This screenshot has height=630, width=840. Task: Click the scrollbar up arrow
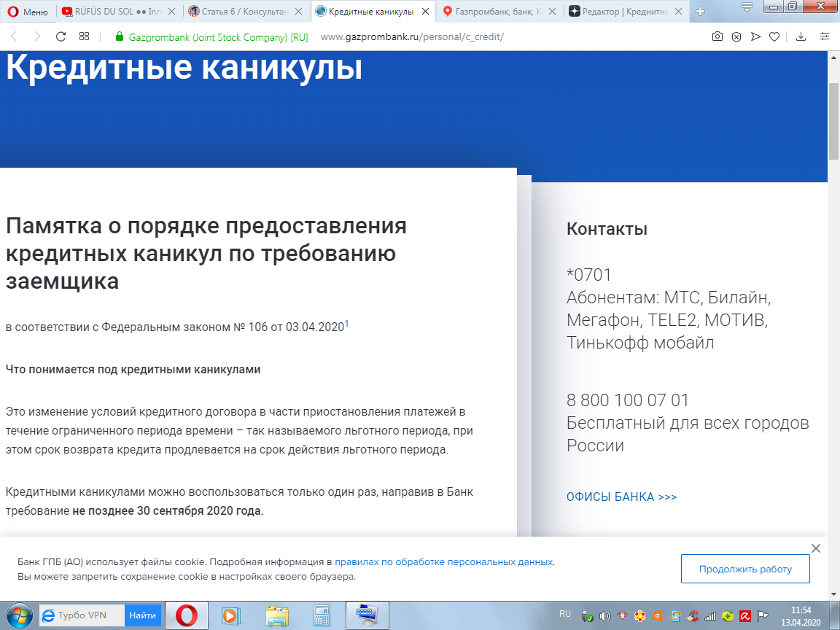coord(833,57)
